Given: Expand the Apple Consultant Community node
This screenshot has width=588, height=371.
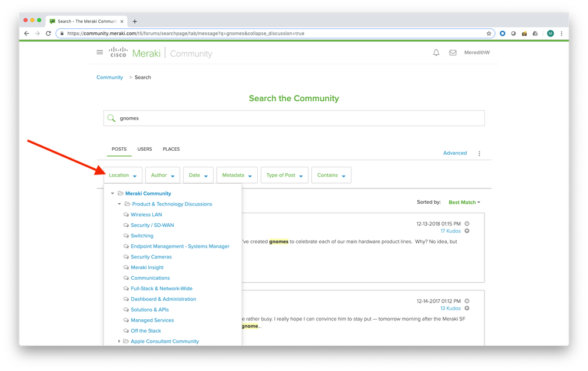Looking at the screenshot, I should [x=119, y=342].
